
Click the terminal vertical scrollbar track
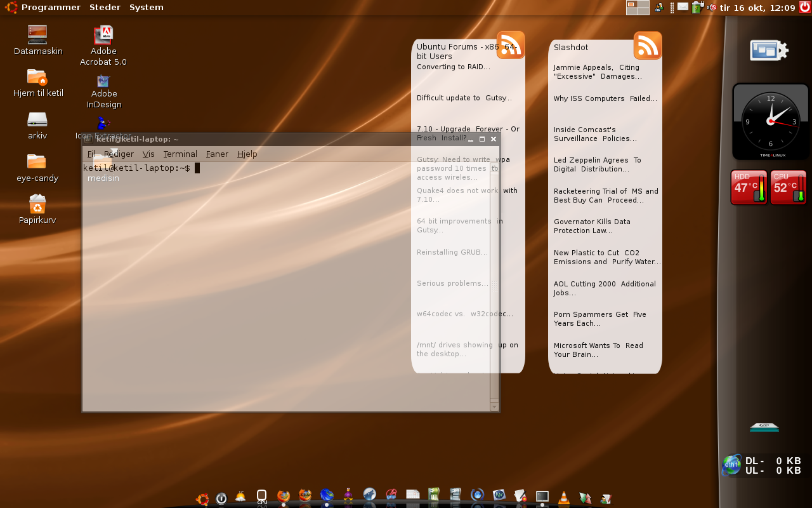coord(494,286)
